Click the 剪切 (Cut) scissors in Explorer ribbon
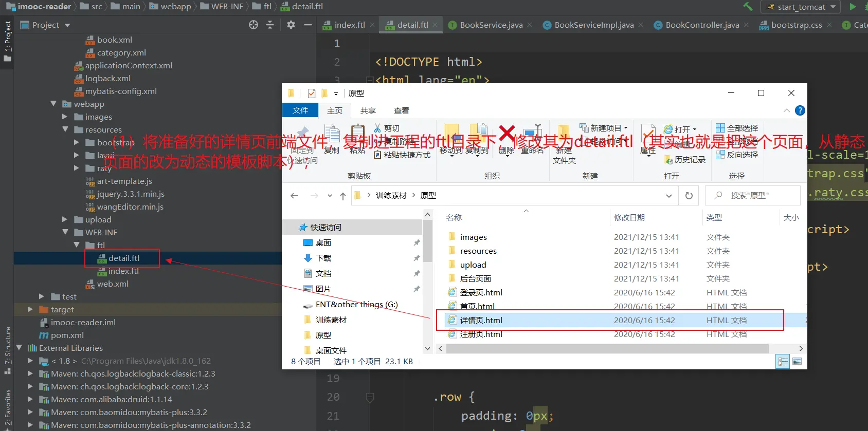This screenshot has height=431, width=868. [x=387, y=128]
